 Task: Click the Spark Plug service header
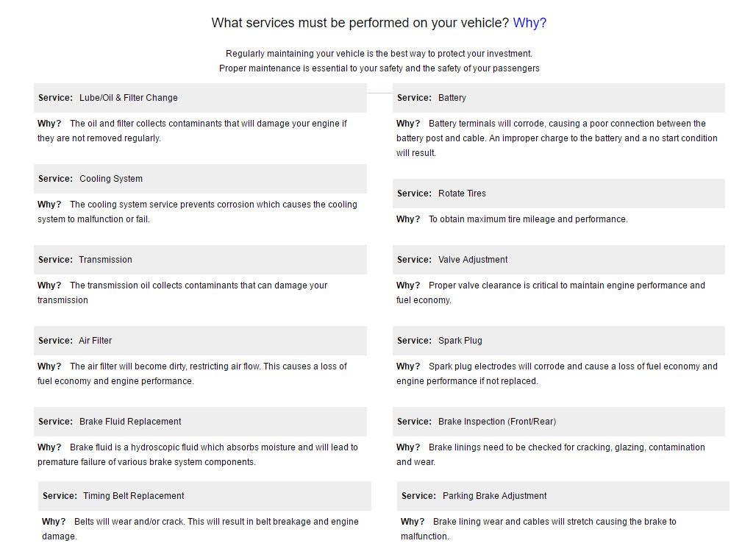click(558, 341)
